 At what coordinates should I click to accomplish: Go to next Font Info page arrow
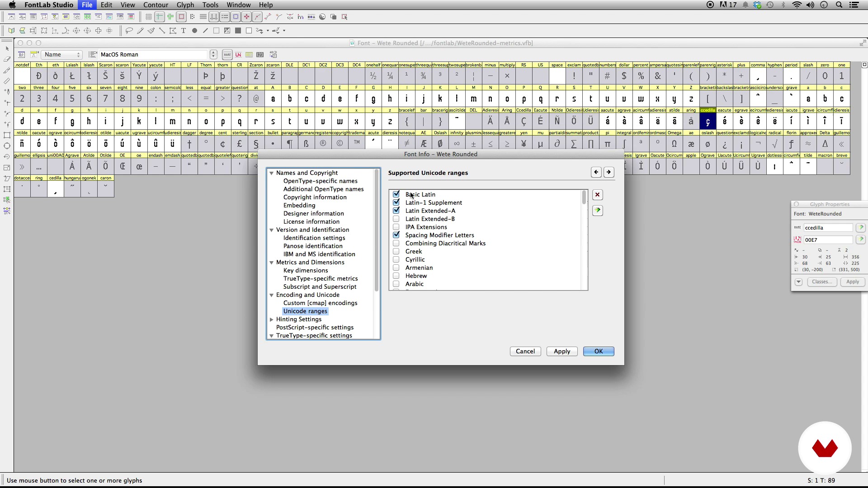609,172
